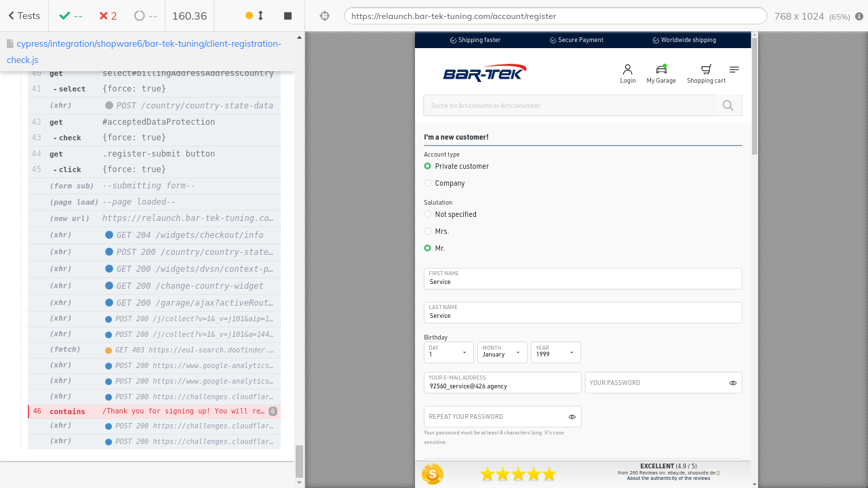Image resolution: width=868 pixels, height=488 pixels.
Task: Show password in Your Password field
Action: click(732, 383)
